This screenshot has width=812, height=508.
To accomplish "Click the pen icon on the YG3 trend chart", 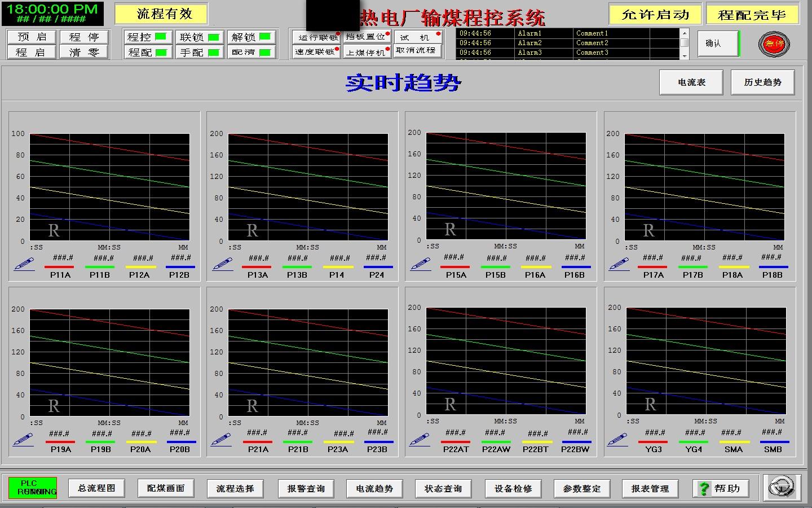I will tap(618, 439).
